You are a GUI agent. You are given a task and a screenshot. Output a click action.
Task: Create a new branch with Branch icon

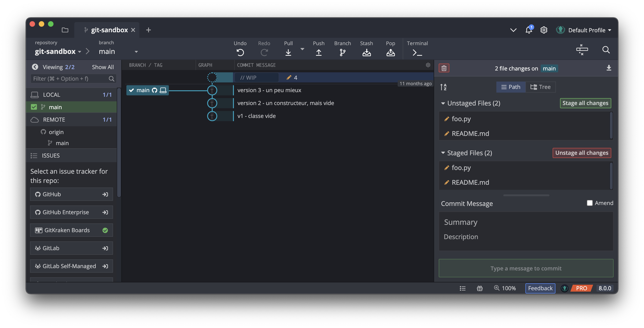[342, 52]
